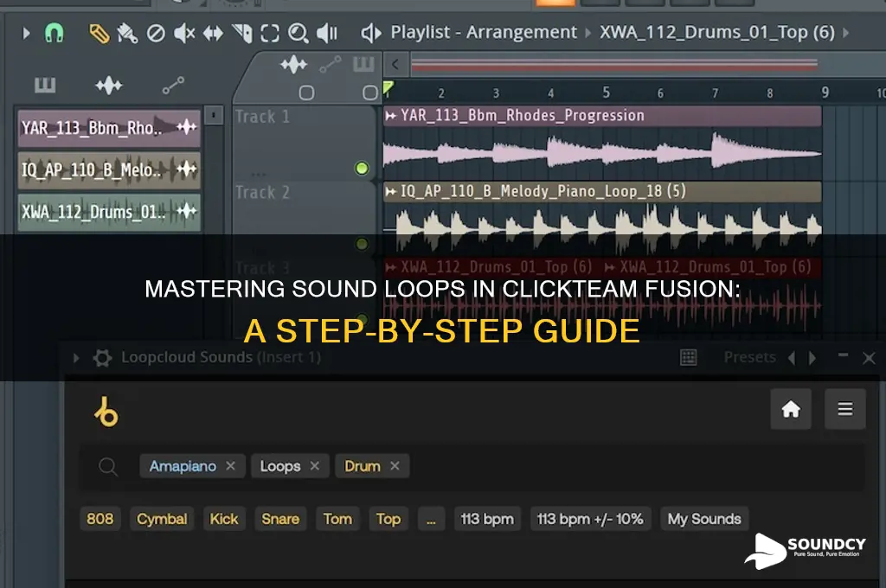The width and height of the screenshot is (886, 588).
Task: Filter results to My Sounds
Action: coord(704,519)
